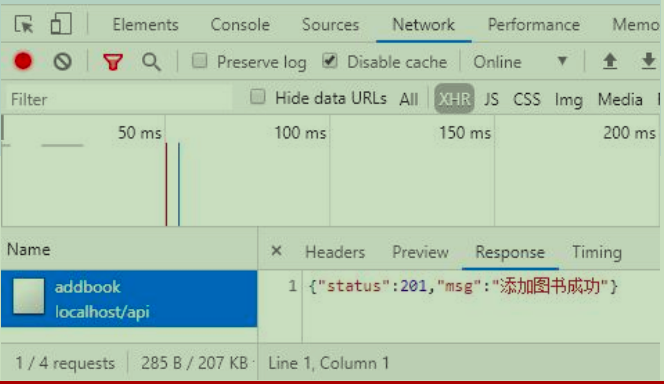This screenshot has width=664, height=384.
Task: Select the addbook request row
Action: click(129, 299)
